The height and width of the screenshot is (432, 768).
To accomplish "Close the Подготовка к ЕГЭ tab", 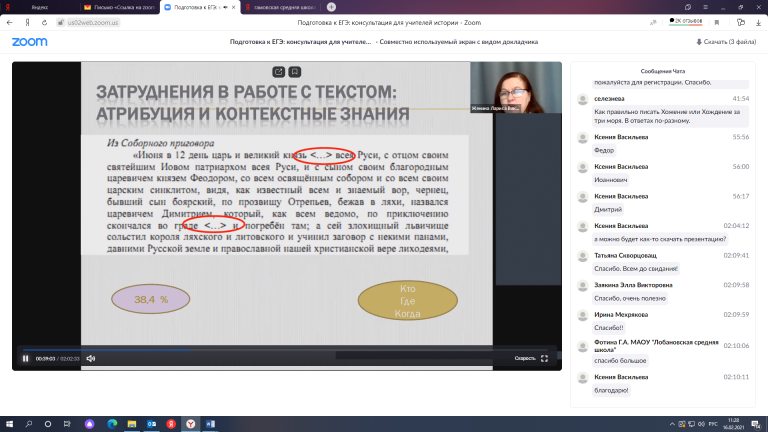I will (234, 7).
